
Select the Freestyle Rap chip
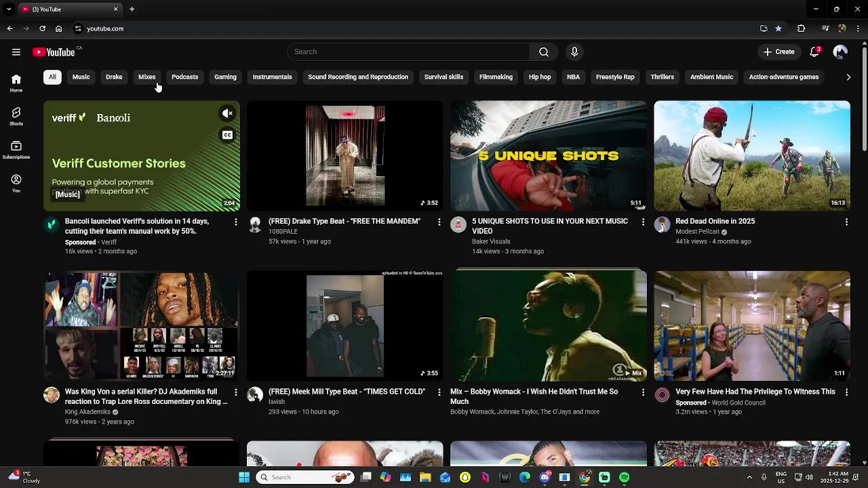615,77
